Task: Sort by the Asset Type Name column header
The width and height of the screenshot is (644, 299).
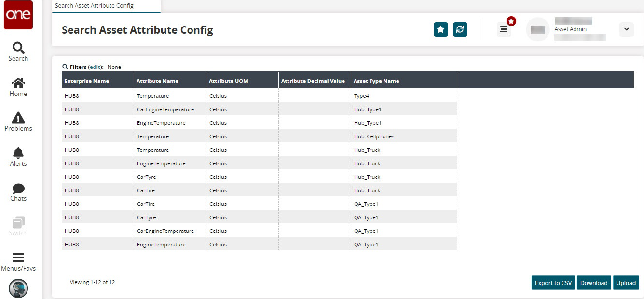Action: coord(376,81)
